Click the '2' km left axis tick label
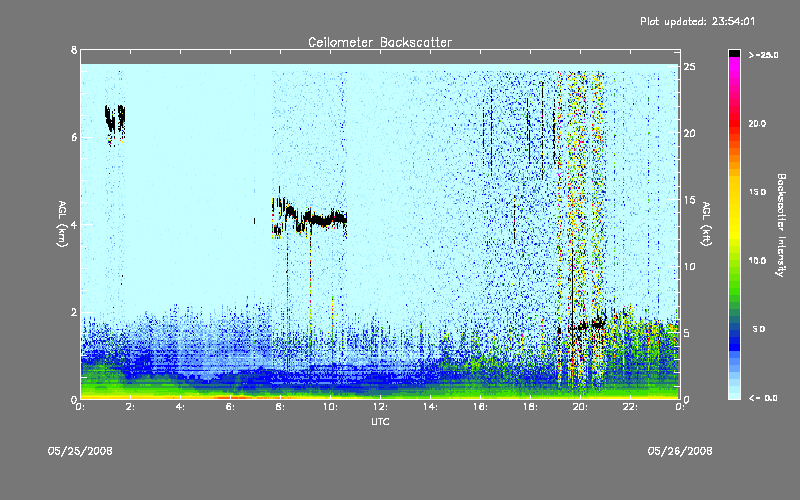This screenshot has width=800, height=500. (x=74, y=312)
